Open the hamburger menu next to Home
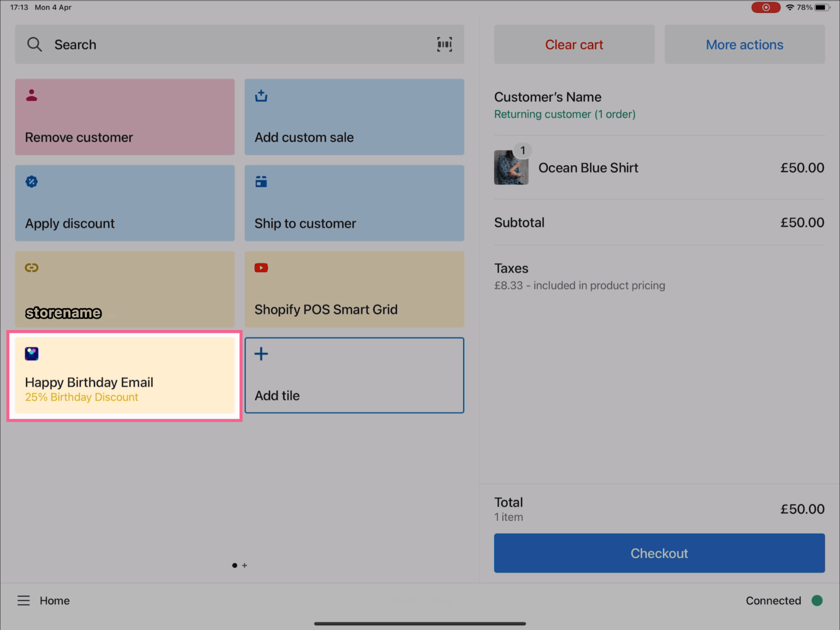Screen dimensions: 840x630 (x=24, y=600)
